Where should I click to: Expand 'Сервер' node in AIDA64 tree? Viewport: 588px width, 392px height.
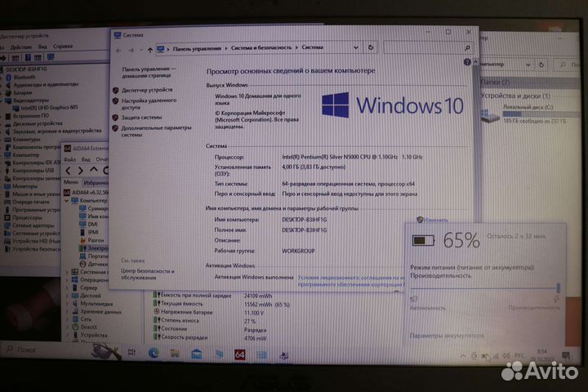click(x=67, y=288)
